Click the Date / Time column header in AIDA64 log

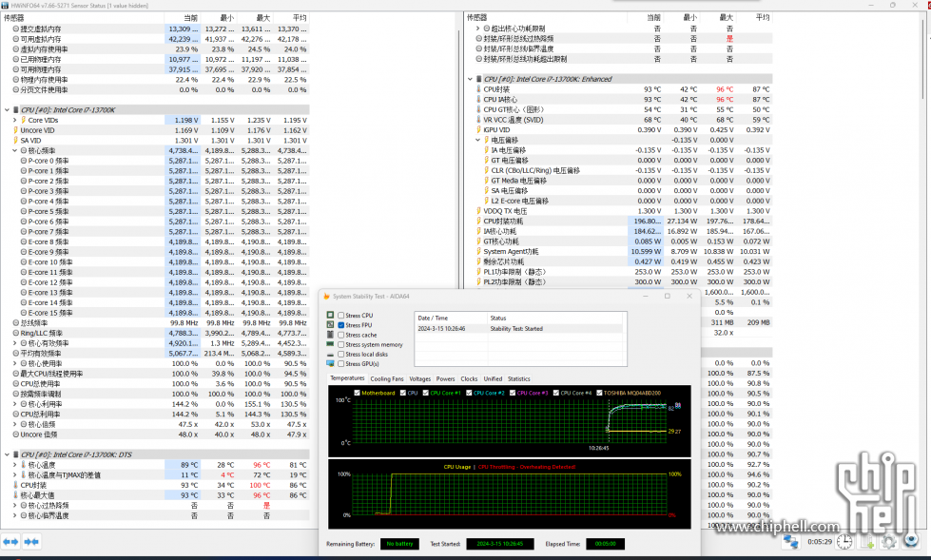pos(451,319)
